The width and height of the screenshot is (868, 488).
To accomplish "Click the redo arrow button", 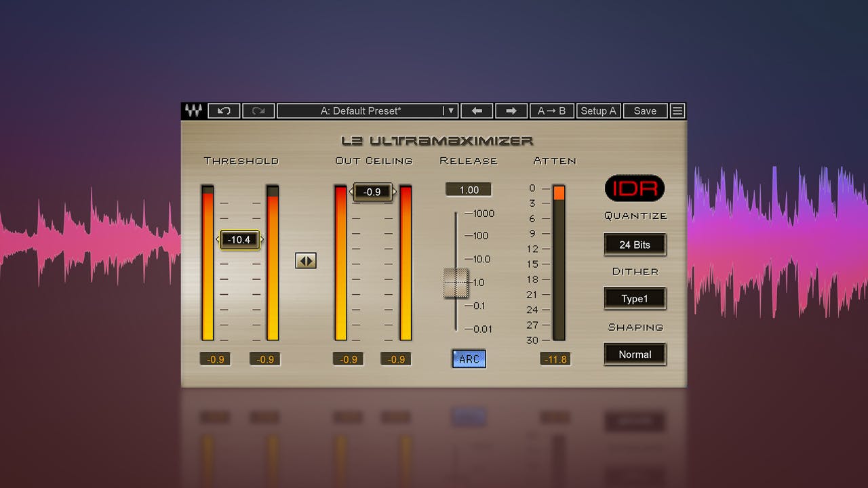I will pyautogui.click(x=258, y=111).
